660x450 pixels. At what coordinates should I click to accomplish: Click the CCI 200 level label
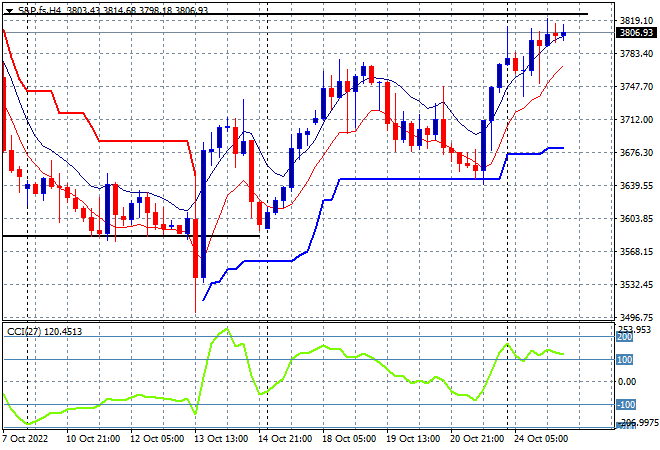(x=625, y=337)
